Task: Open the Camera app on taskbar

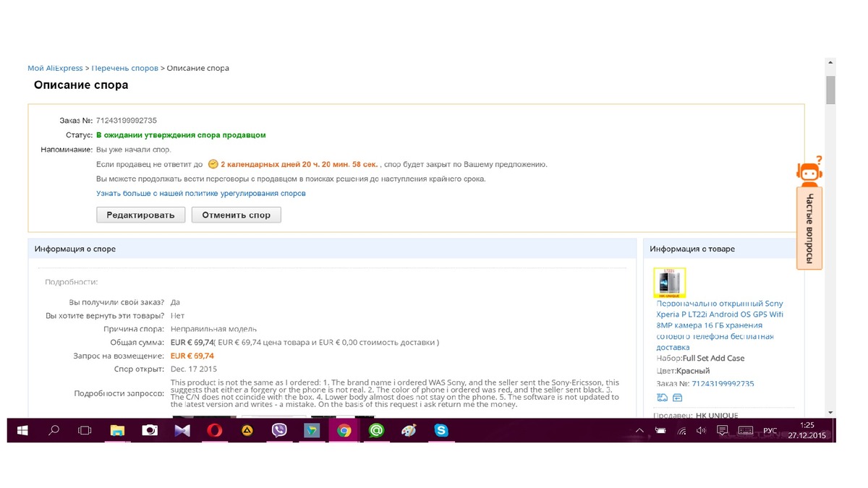Action: pyautogui.click(x=150, y=430)
